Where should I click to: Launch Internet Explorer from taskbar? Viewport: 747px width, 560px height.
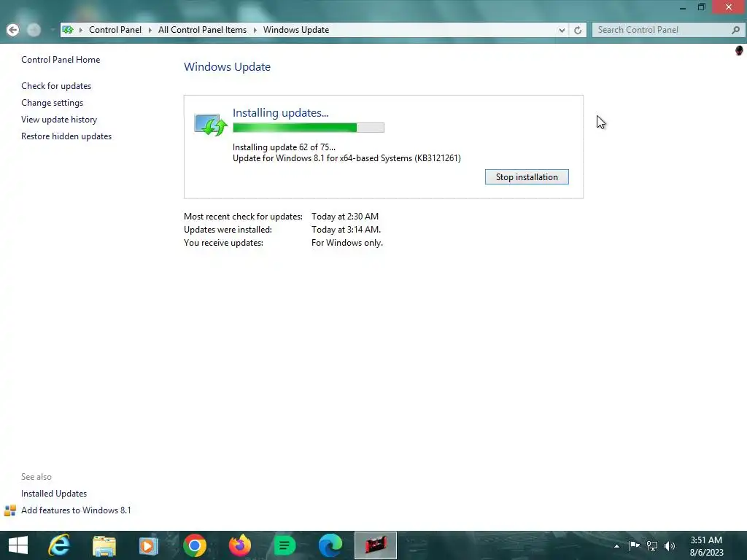click(x=59, y=545)
